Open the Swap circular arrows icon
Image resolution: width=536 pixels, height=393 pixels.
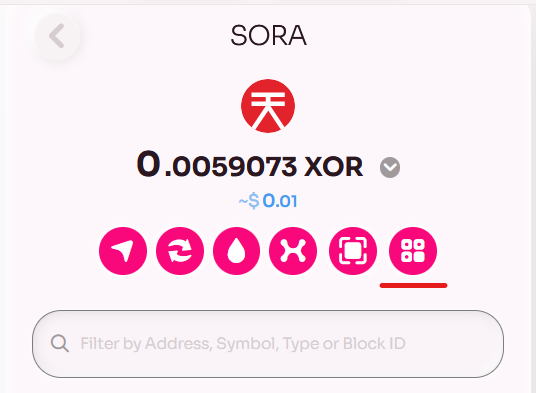[x=180, y=251]
